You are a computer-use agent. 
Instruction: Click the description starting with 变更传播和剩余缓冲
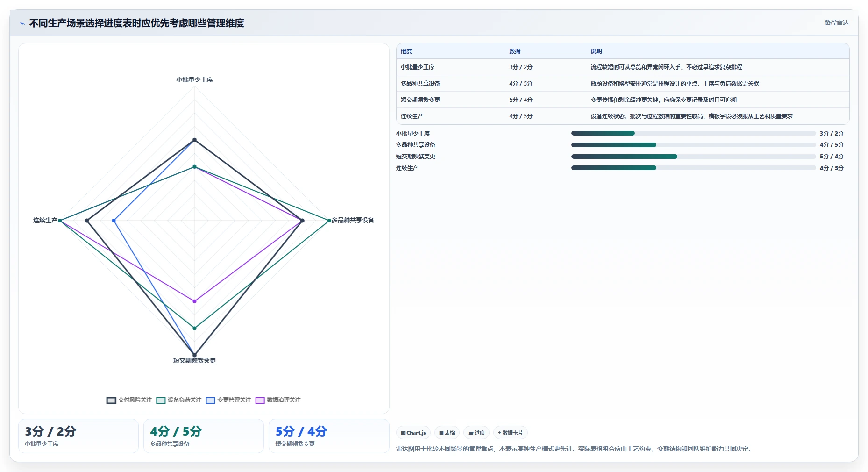click(x=663, y=100)
